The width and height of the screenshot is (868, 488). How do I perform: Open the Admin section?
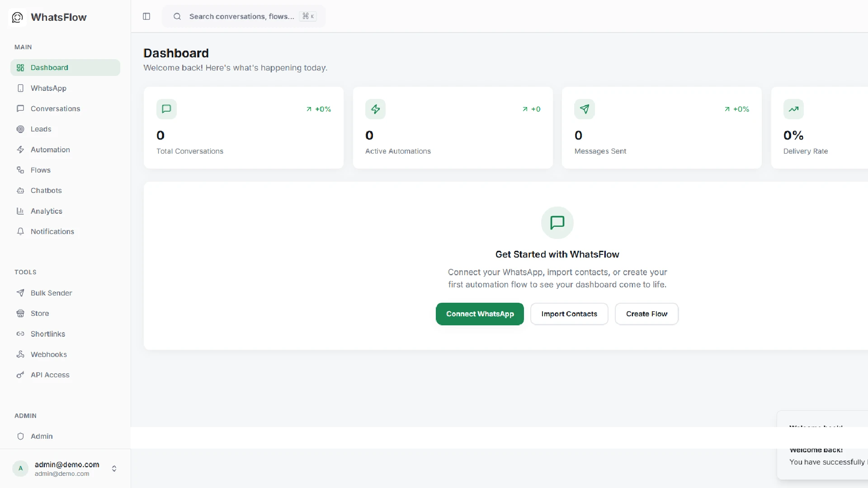[x=65, y=436]
